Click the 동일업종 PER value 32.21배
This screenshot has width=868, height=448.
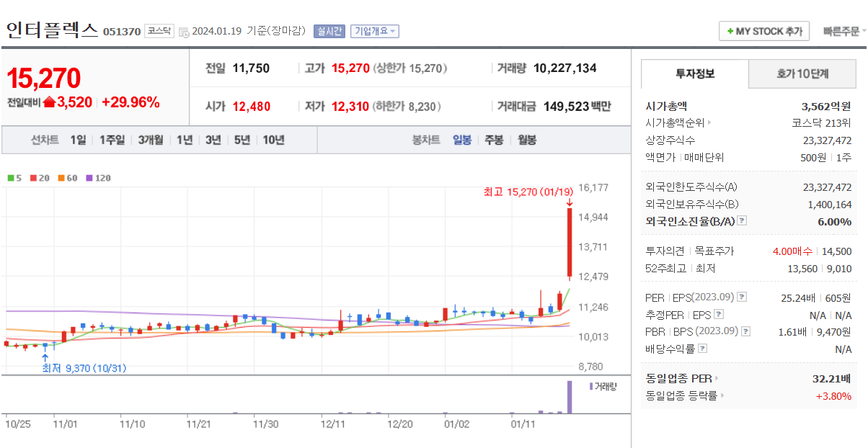[x=832, y=379]
